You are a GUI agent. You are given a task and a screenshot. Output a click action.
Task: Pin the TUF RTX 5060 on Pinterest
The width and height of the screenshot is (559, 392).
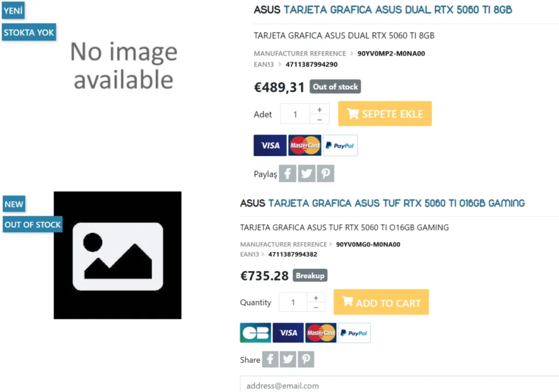(306, 359)
